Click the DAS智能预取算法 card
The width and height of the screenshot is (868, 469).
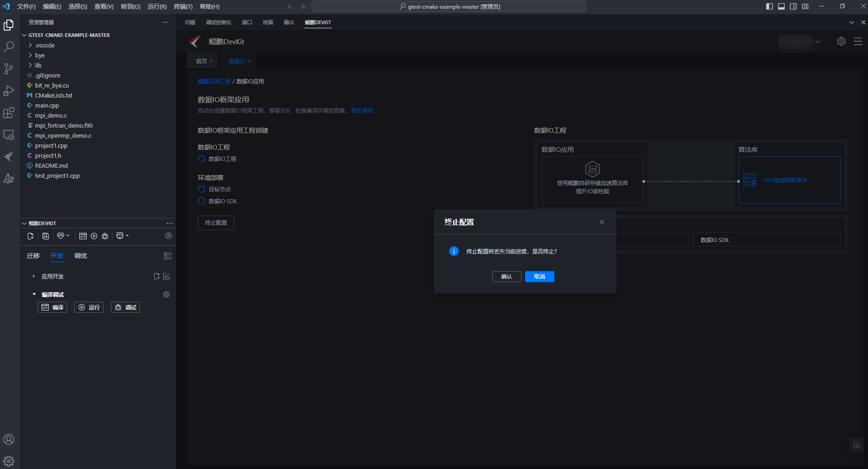click(790, 180)
